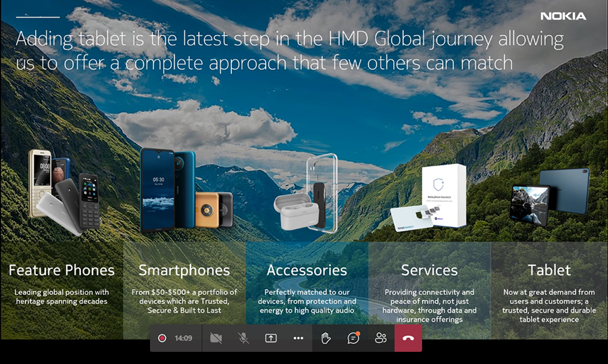Click the Smartphones heading
The width and height of the screenshot is (608, 364).
(x=184, y=270)
